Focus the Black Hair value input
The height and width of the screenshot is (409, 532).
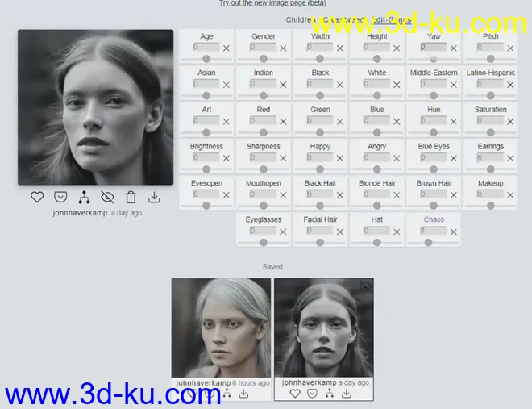click(320, 194)
